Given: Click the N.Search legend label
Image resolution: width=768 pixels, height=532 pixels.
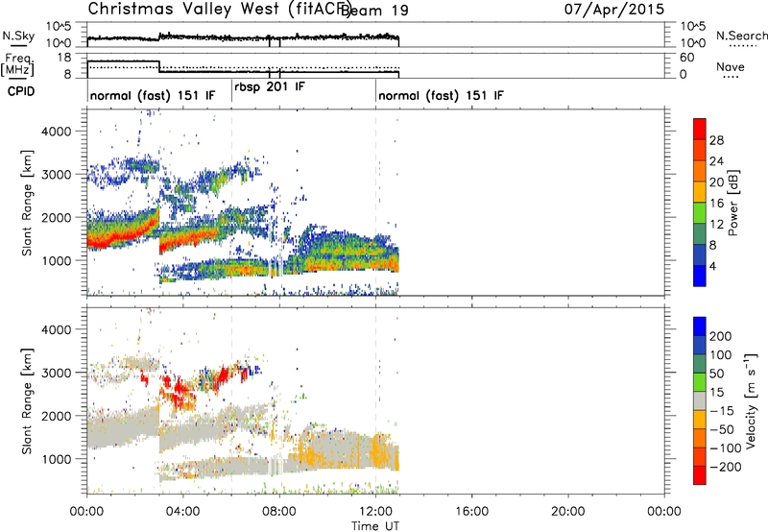Looking at the screenshot, I should pos(742,36).
